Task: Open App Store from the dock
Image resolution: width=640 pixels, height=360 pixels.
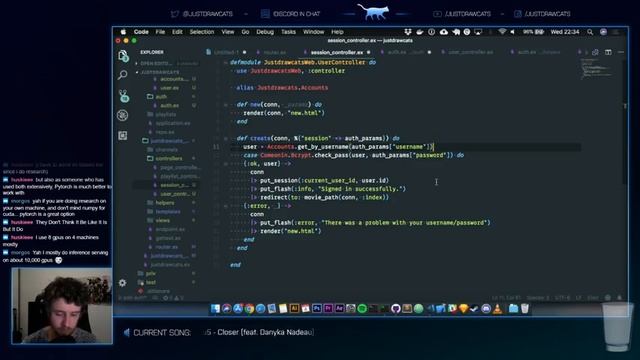Action: click(238, 309)
